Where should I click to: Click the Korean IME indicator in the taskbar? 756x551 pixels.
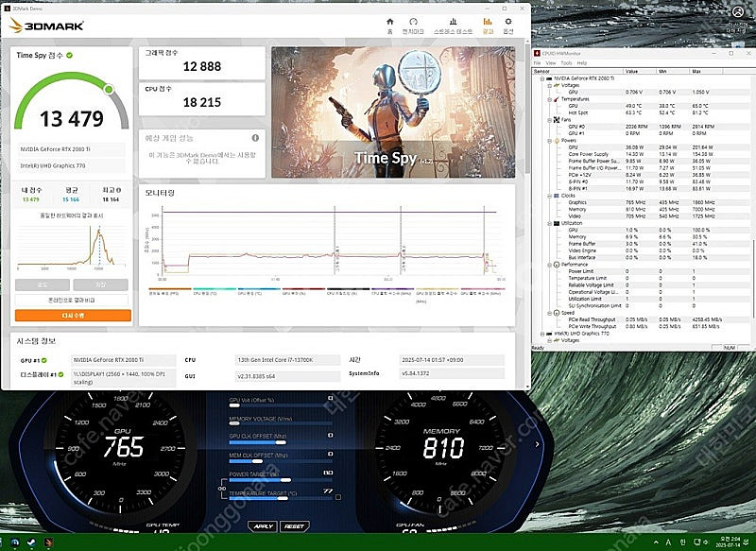682,542
